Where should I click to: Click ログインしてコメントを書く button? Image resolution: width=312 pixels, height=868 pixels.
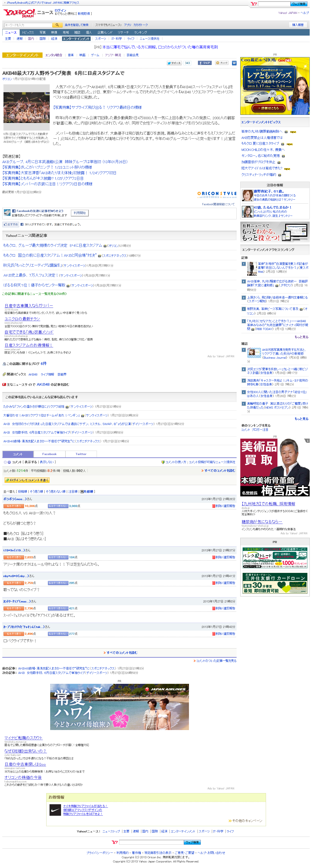27,480
